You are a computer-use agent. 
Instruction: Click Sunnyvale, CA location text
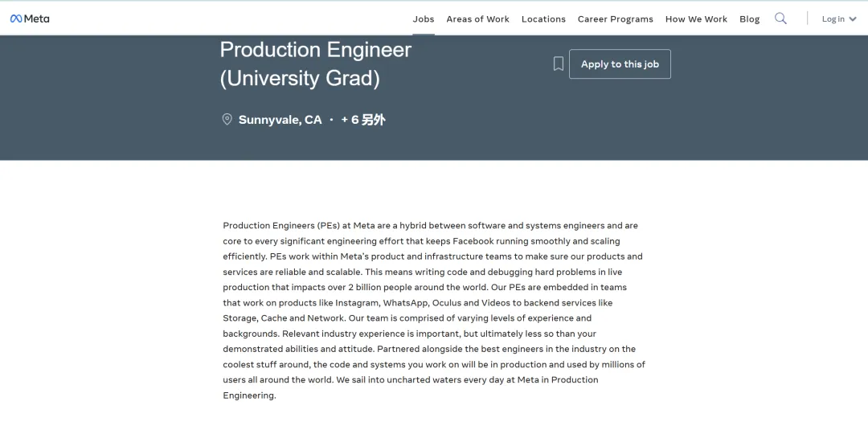pos(280,120)
